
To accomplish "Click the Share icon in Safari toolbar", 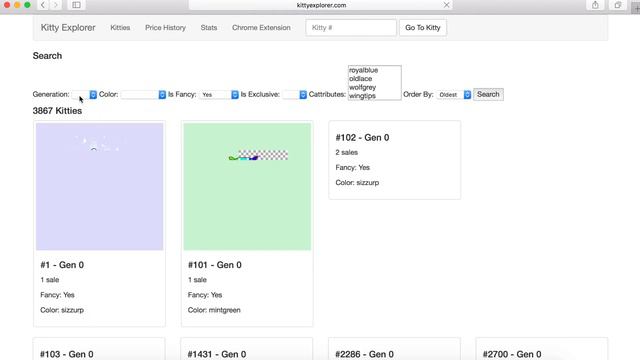I will pos(595,5).
